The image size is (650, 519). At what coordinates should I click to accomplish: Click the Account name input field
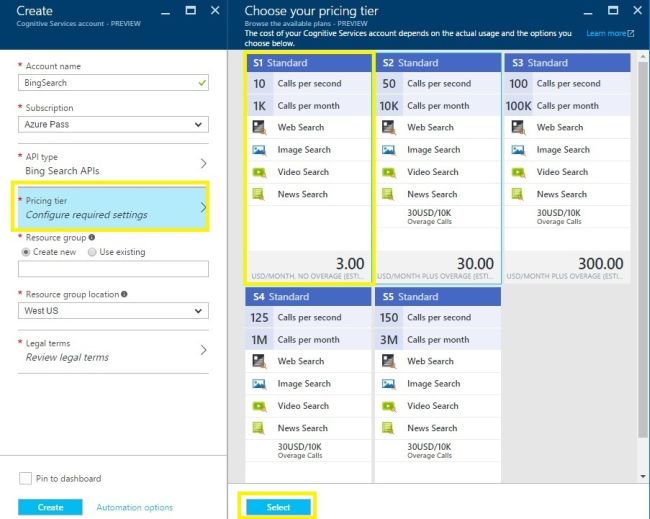[x=113, y=83]
